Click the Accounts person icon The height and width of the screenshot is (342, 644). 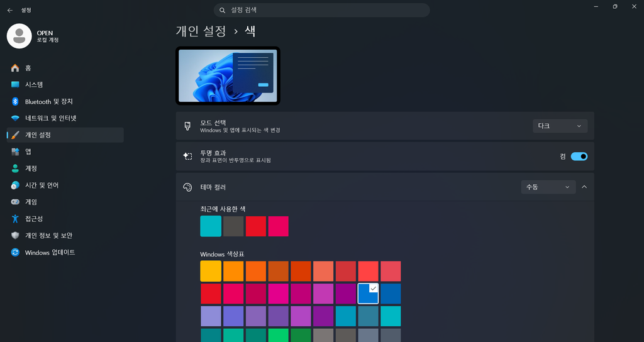pos(15,168)
